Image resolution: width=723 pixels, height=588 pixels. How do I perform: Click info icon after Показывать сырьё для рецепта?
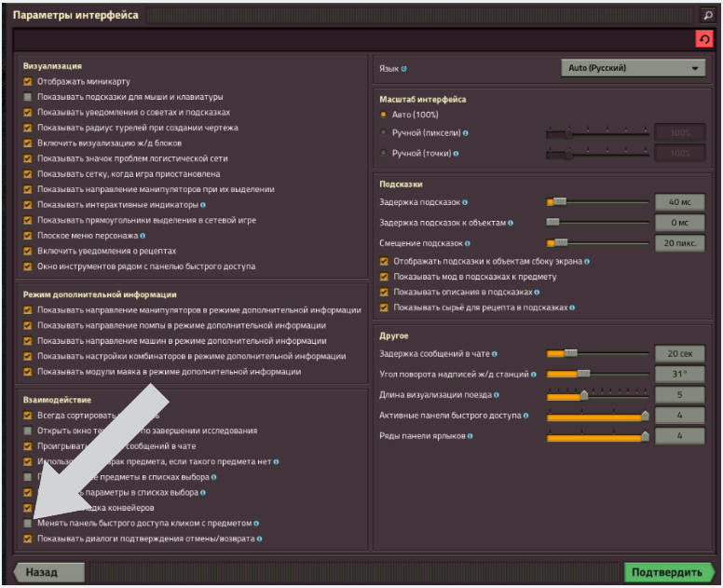(572, 308)
